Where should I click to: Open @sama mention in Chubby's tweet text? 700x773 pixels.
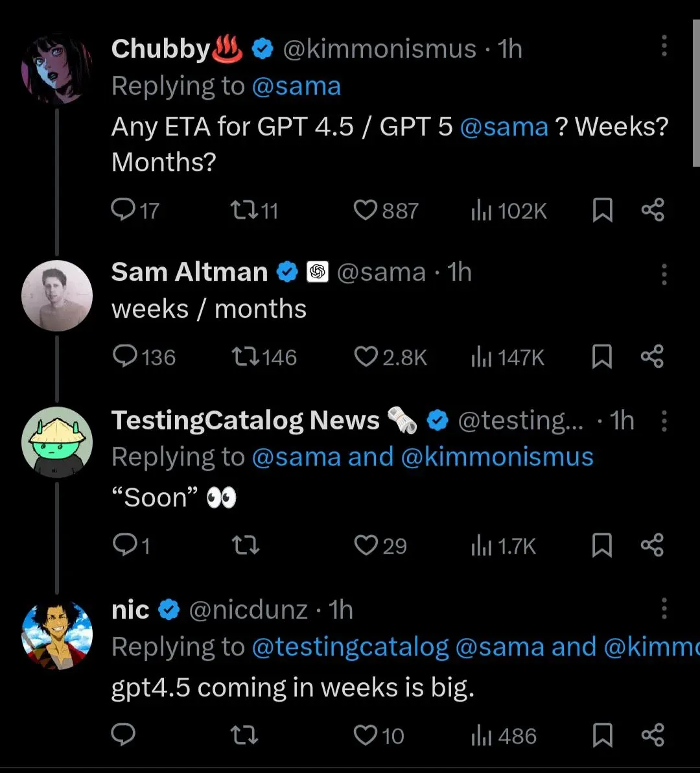pyautogui.click(x=504, y=127)
